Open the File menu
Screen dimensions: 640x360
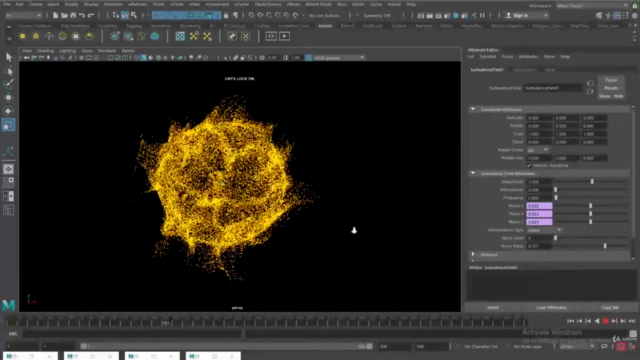coord(7,4)
